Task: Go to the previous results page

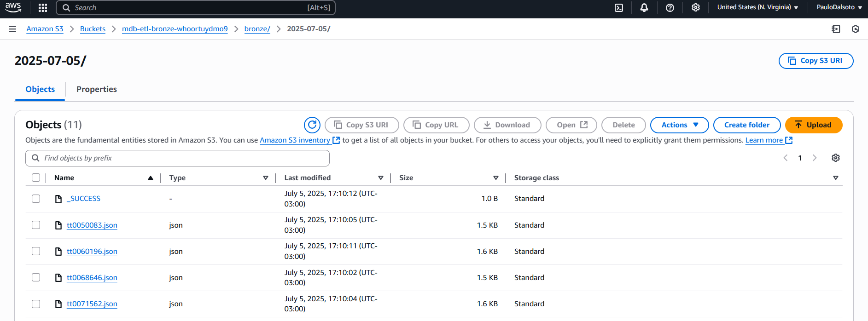Action: 786,158
